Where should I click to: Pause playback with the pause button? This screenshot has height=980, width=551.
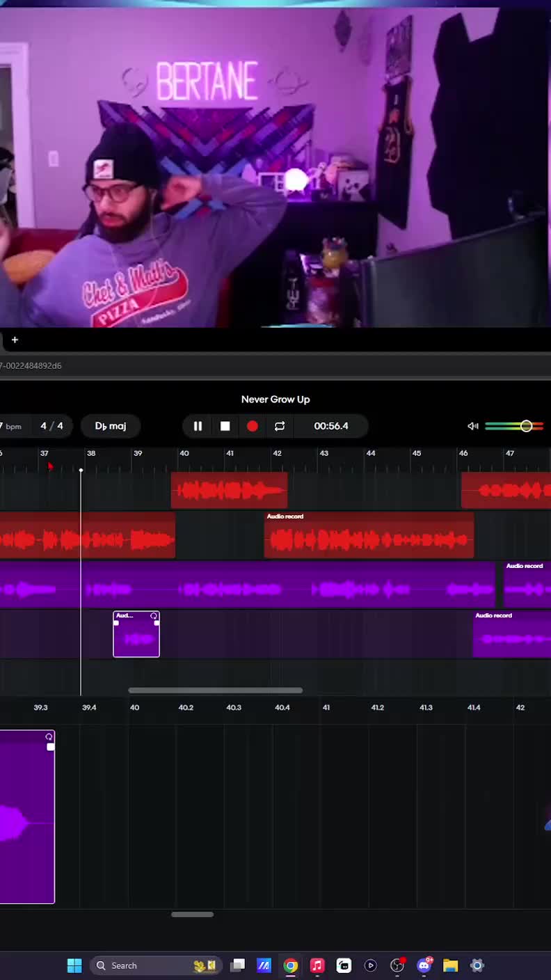tap(198, 426)
